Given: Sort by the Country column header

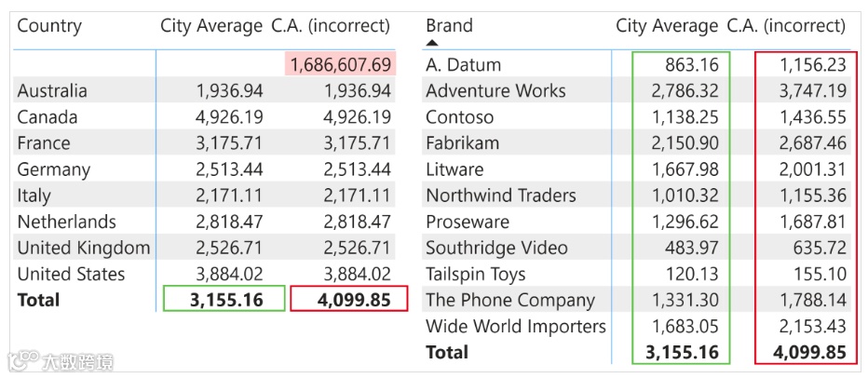Looking at the screenshot, I should pos(49,26).
